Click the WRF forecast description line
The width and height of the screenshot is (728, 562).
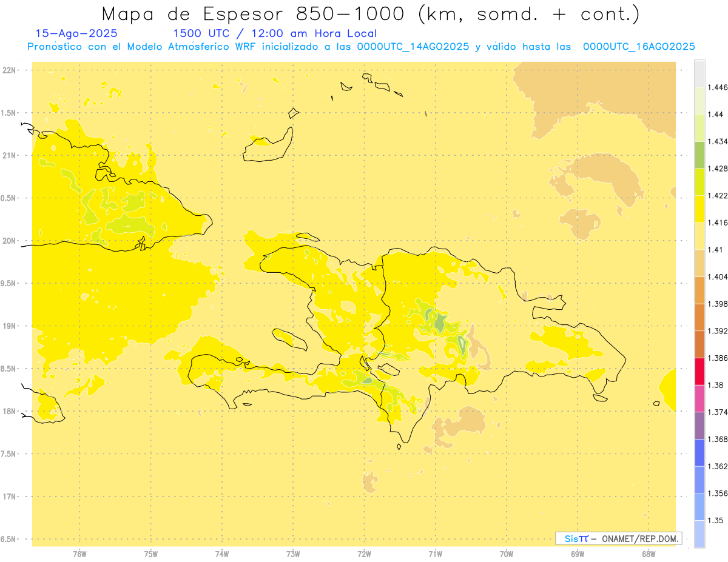click(361, 47)
